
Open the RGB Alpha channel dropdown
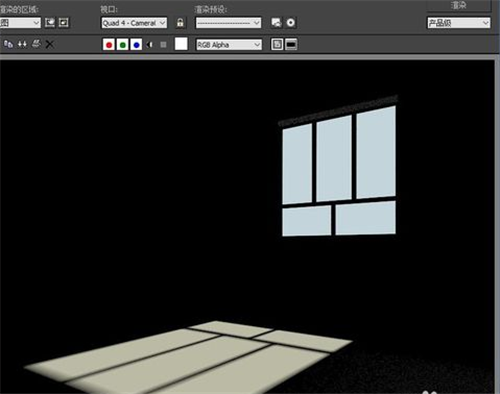(229, 45)
